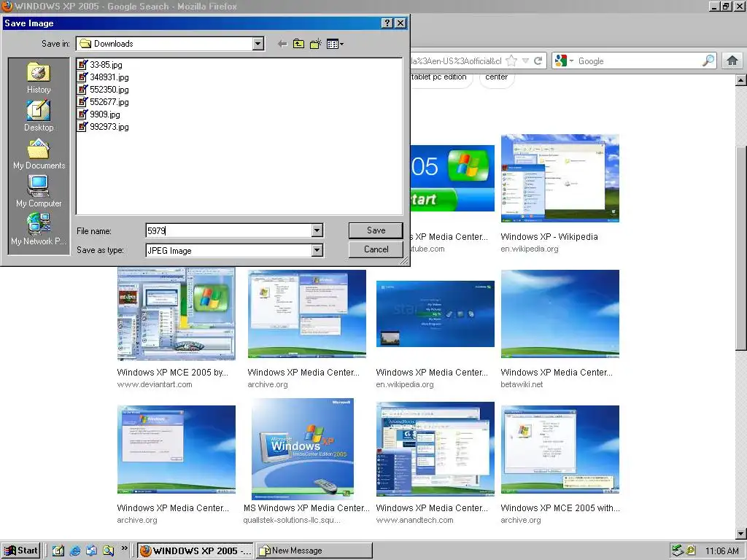Expand the Save in Downloads dropdown
The image size is (747, 560).
click(258, 44)
